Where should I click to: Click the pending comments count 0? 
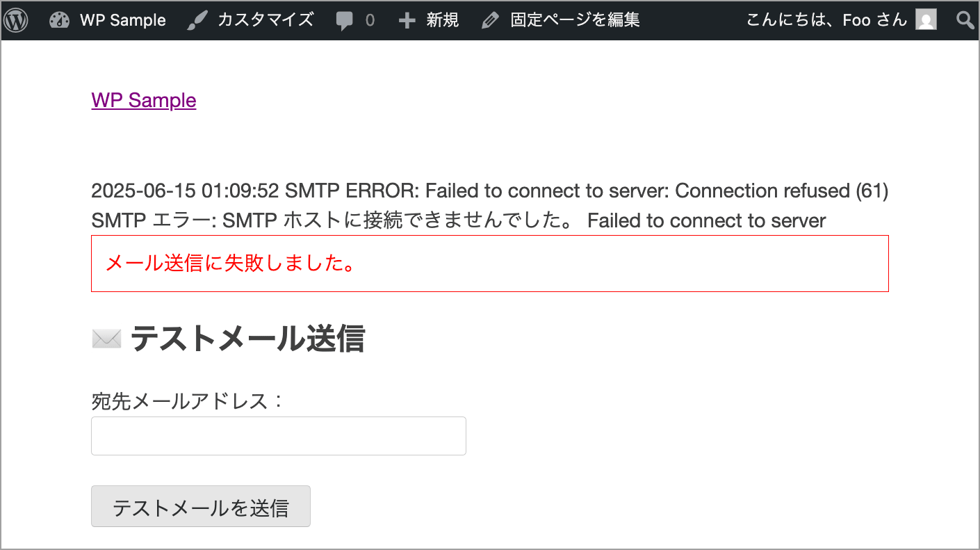coord(370,21)
